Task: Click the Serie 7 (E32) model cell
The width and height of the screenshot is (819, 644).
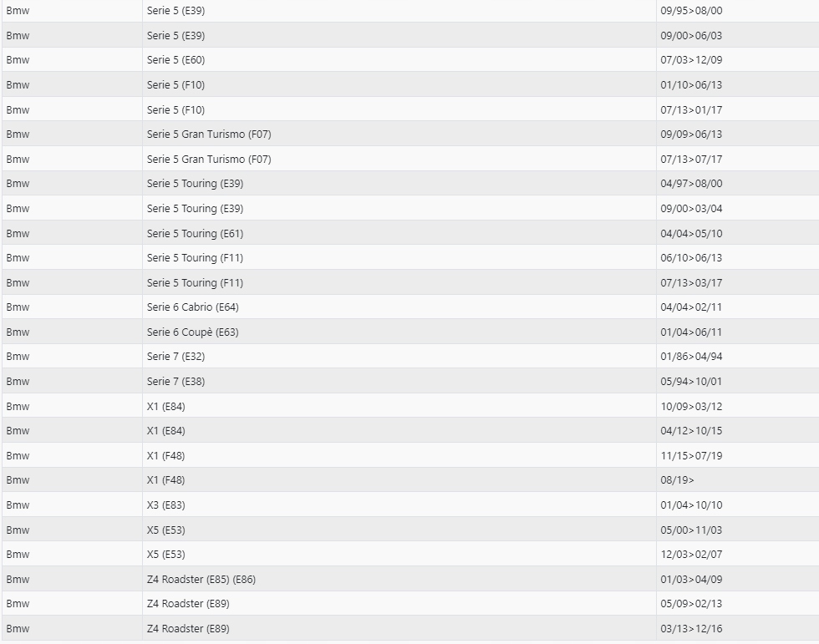Action: 175,357
